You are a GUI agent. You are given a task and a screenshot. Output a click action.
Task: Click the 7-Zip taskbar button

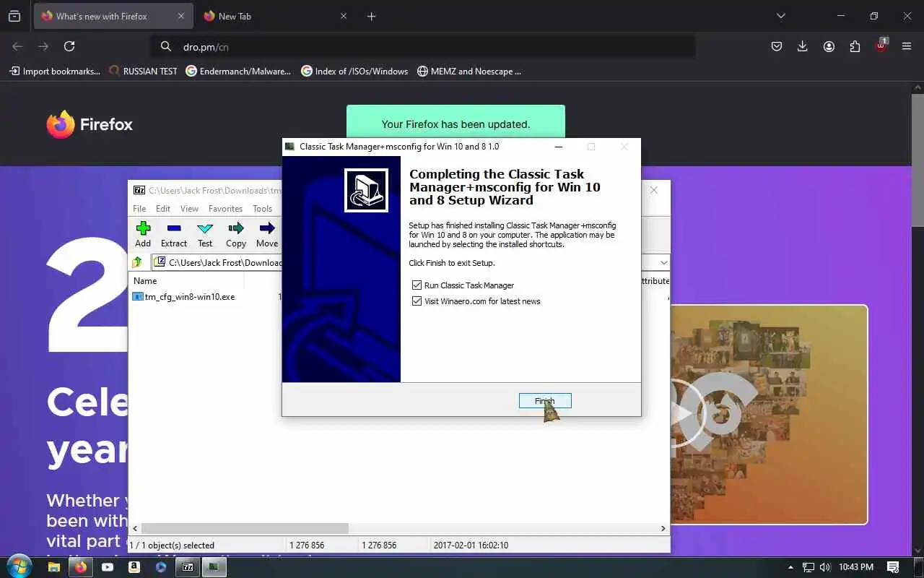[188, 567]
